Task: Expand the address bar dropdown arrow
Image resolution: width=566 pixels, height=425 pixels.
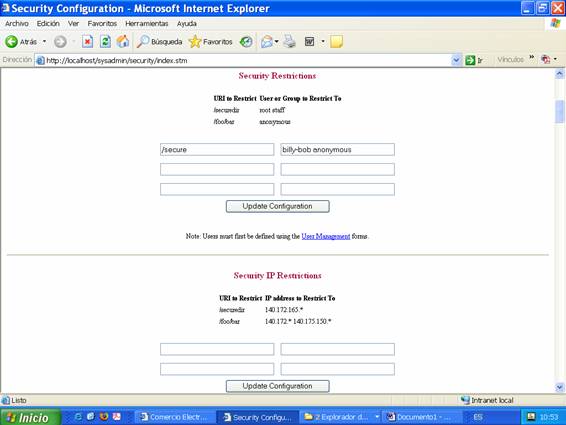Action: point(456,60)
